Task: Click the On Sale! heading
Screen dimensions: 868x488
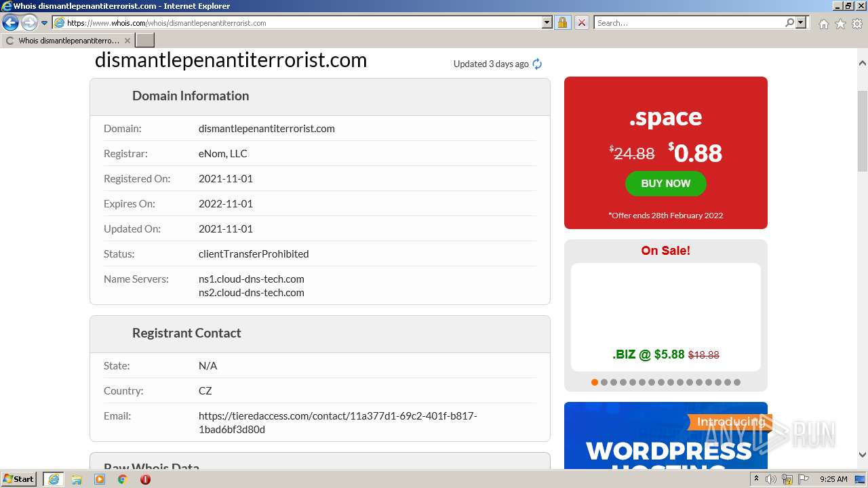Action: point(666,251)
